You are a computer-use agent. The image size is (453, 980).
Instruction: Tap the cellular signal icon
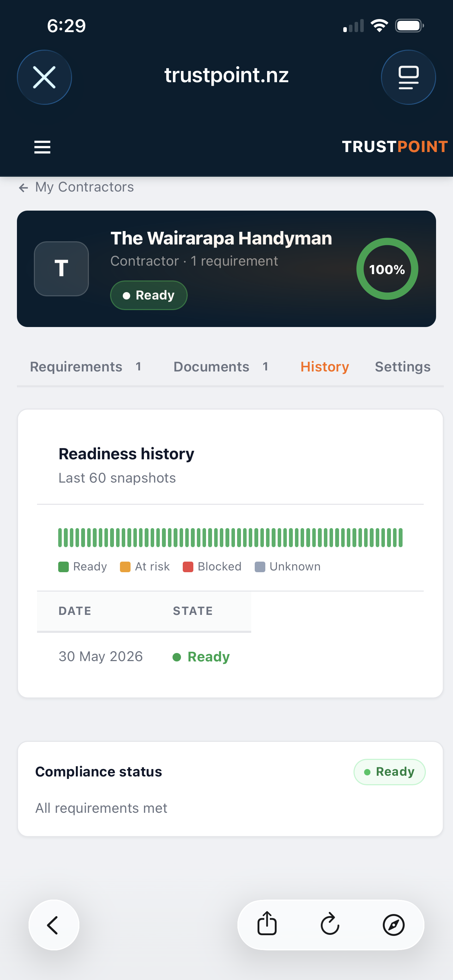pyautogui.click(x=354, y=26)
